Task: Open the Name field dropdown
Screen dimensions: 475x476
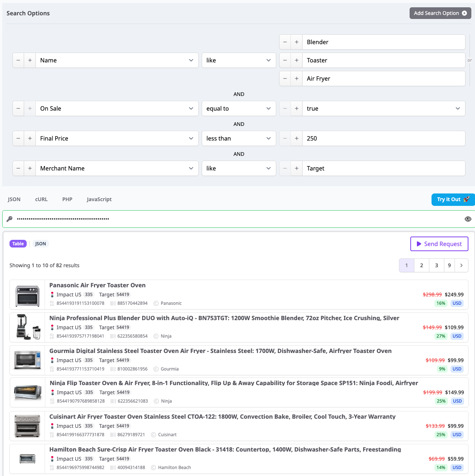Action: [117, 60]
